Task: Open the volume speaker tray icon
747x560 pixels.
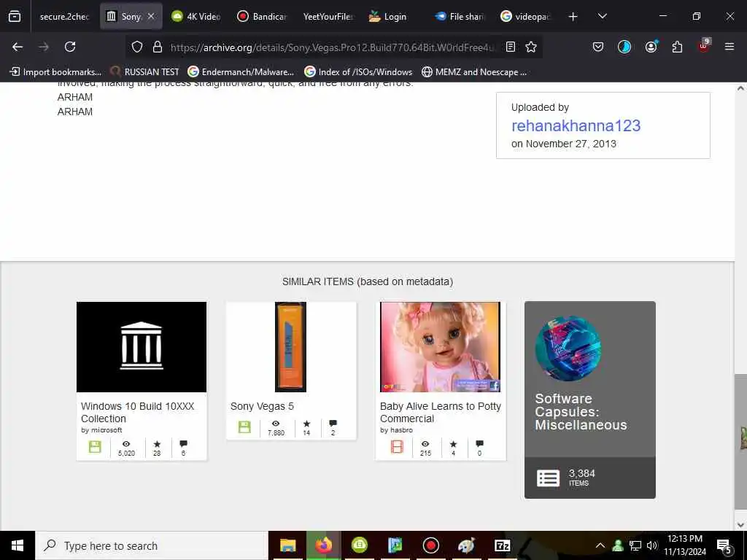Action: (x=651, y=545)
